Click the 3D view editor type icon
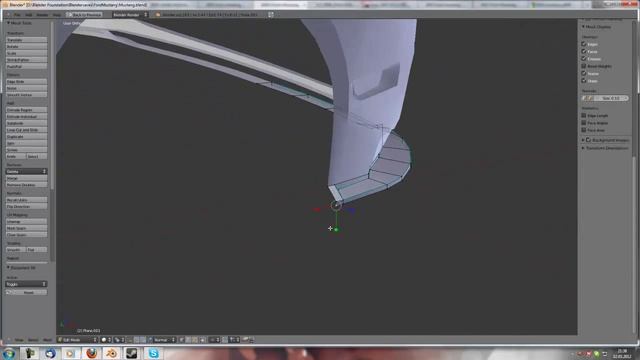This screenshot has width=640, height=360. point(8,340)
